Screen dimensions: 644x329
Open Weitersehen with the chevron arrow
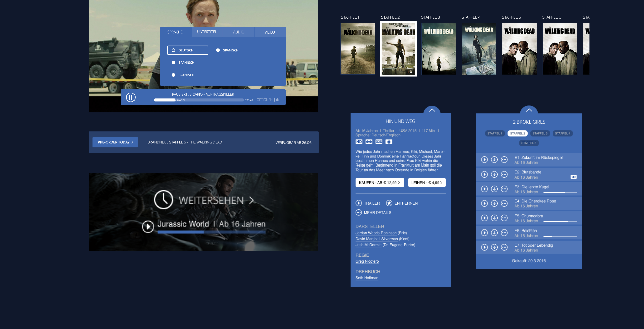[x=252, y=200]
